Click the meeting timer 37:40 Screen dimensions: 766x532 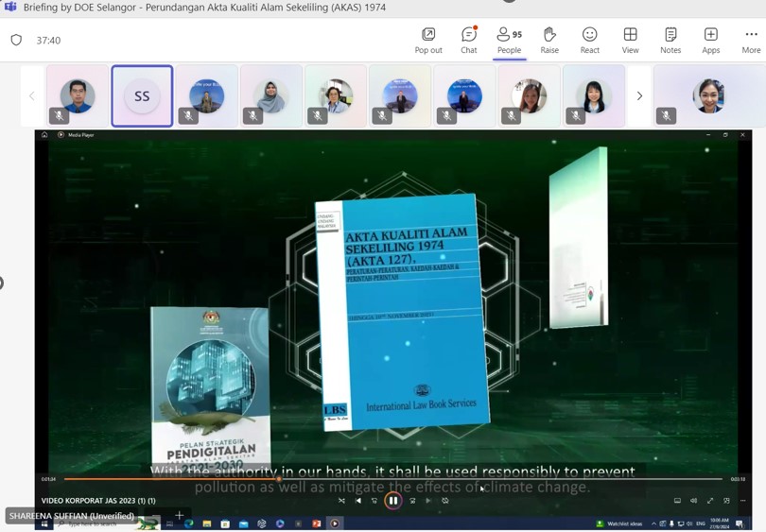point(48,40)
